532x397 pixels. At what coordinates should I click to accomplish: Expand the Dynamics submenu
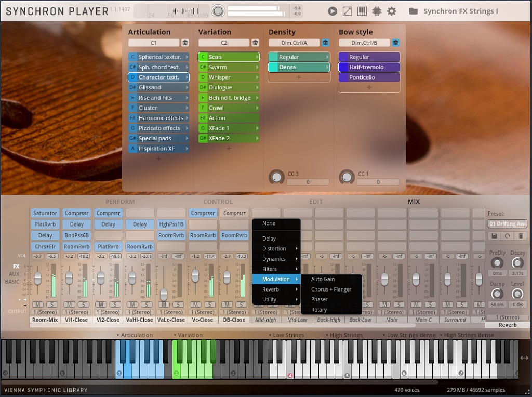pyautogui.click(x=276, y=259)
